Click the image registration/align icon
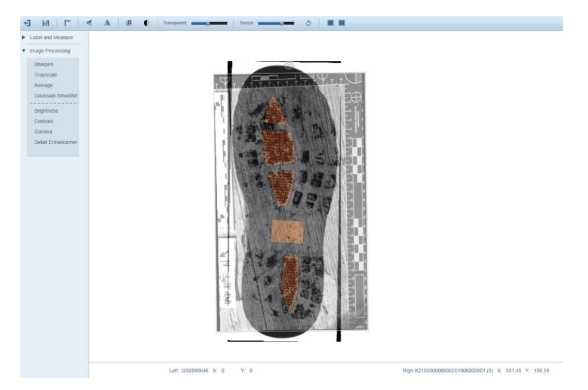 coord(128,23)
